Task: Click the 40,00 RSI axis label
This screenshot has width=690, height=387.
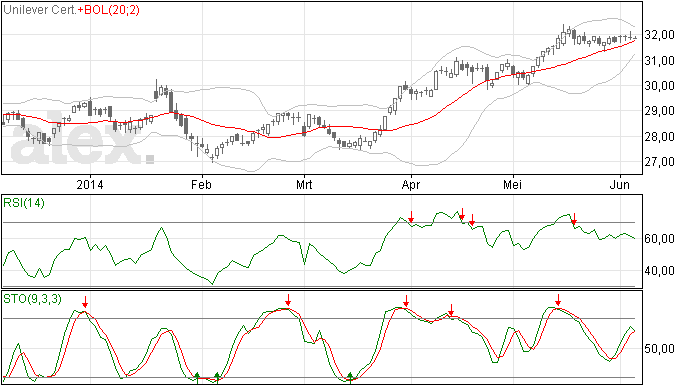Action: 659,271
